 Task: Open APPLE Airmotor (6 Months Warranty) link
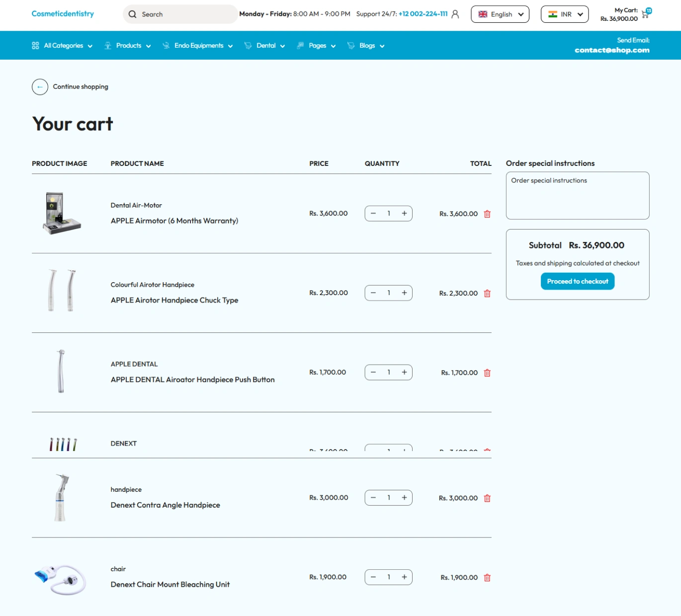click(x=174, y=221)
